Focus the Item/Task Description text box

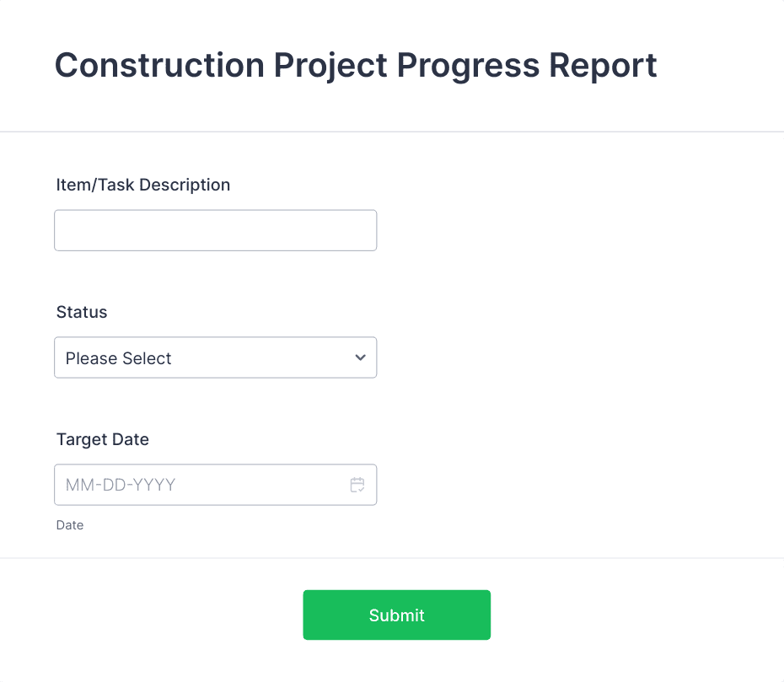pyautogui.click(x=216, y=230)
